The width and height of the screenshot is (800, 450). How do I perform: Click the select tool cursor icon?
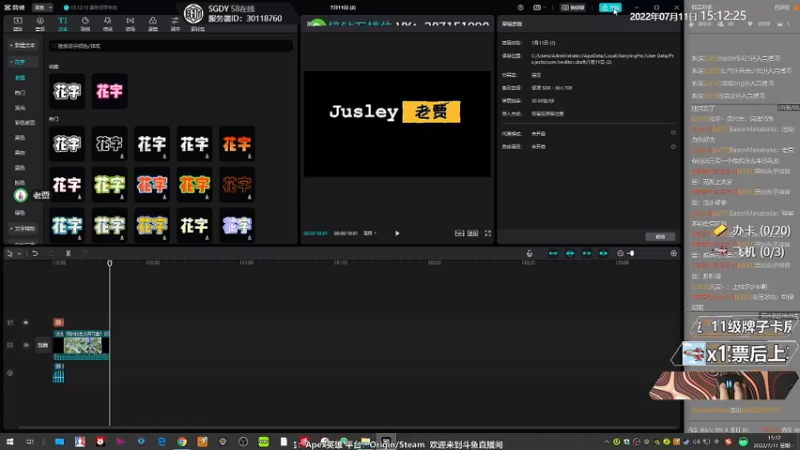[x=10, y=254]
